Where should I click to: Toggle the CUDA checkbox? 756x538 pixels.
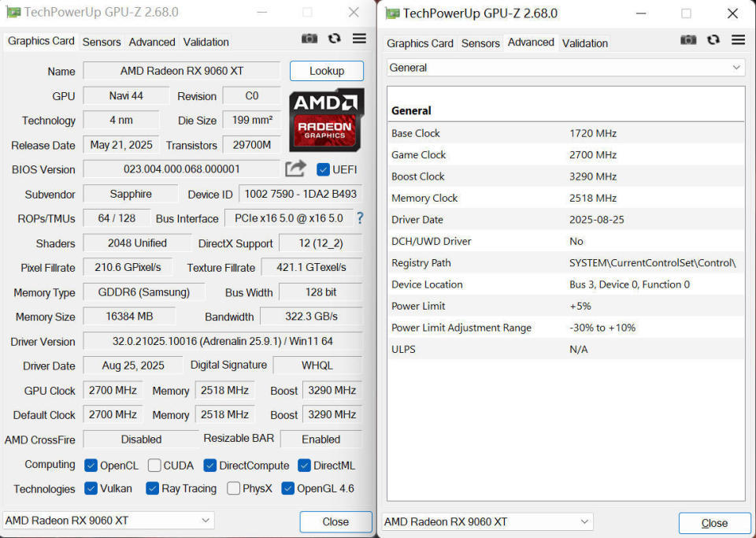(154, 466)
